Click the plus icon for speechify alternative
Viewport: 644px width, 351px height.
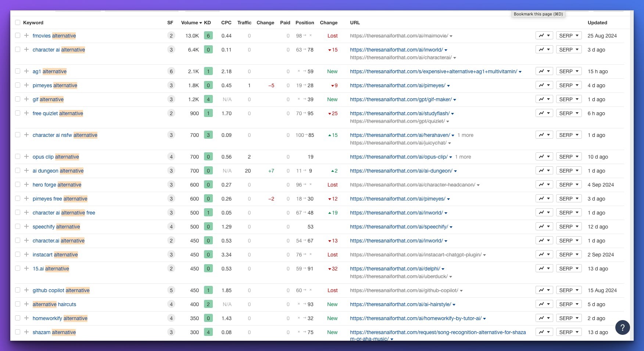click(26, 227)
